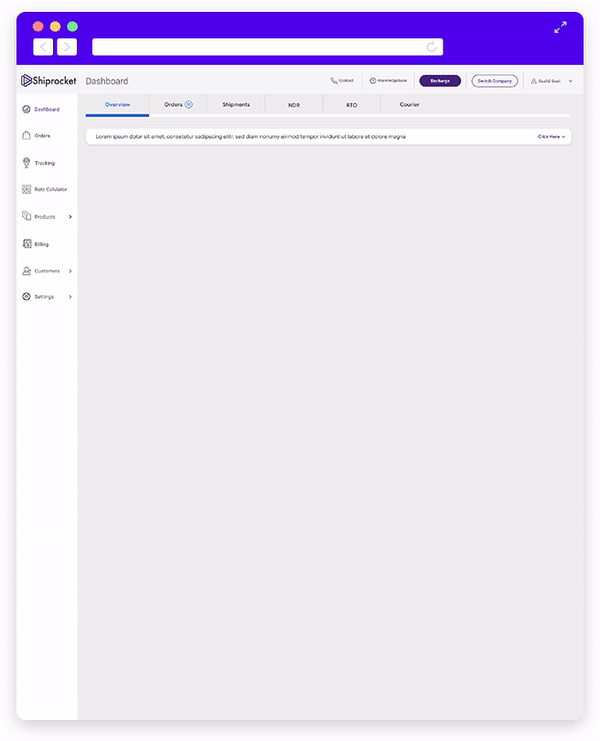This screenshot has width=600, height=741.
Task: Click the Dashboard page title
Action: coord(107,81)
